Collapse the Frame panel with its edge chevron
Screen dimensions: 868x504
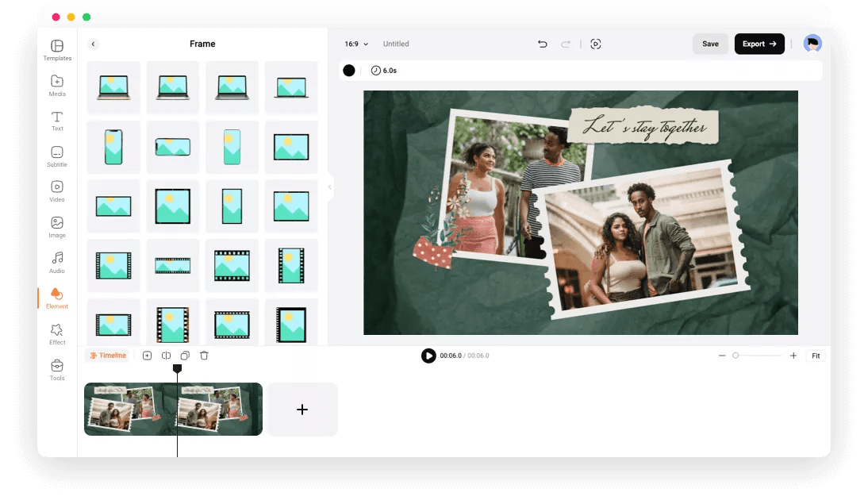[330, 187]
